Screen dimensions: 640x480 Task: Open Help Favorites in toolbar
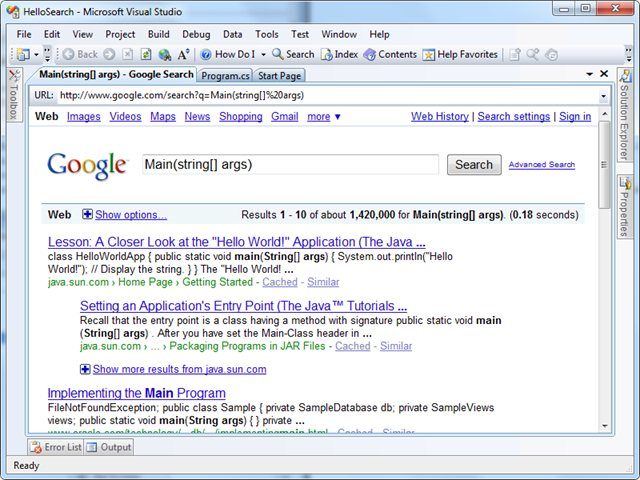tap(460, 54)
